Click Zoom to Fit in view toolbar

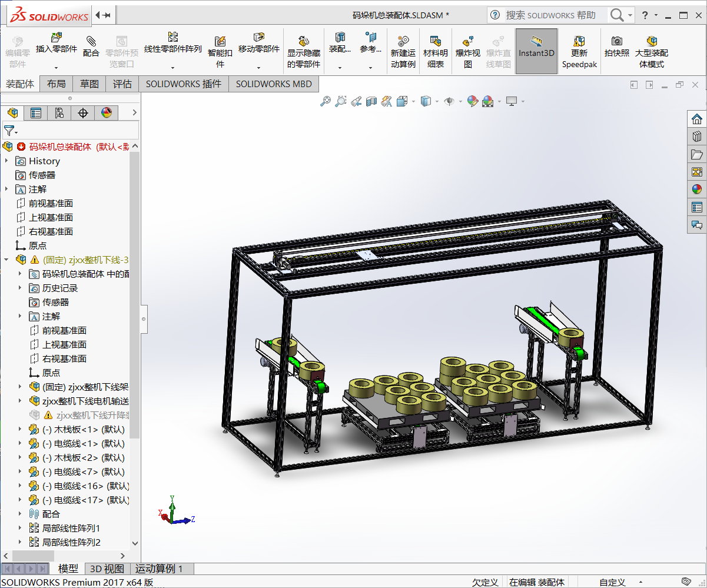[326, 102]
